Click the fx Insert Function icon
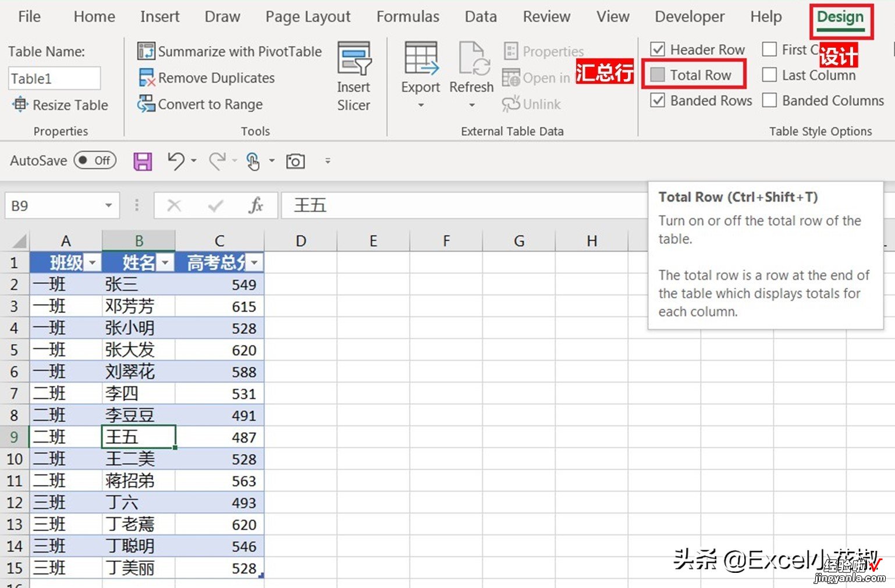The height and width of the screenshot is (588, 895). point(255,205)
